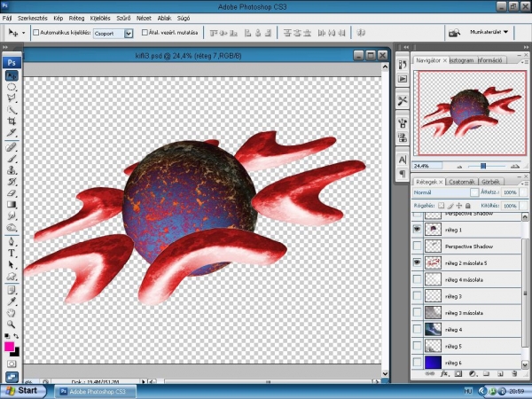
Task: Select the Slice tool
Action: (12, 133)
